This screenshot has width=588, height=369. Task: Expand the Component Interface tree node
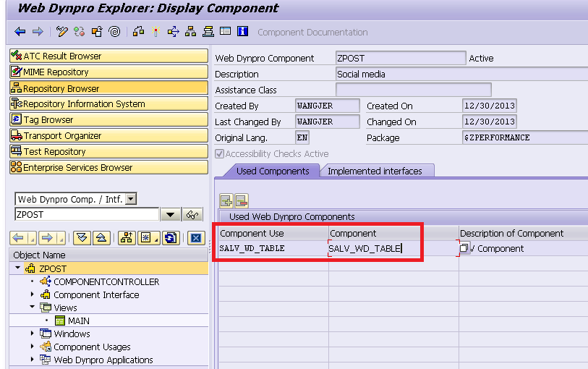(x=33, y=294)
